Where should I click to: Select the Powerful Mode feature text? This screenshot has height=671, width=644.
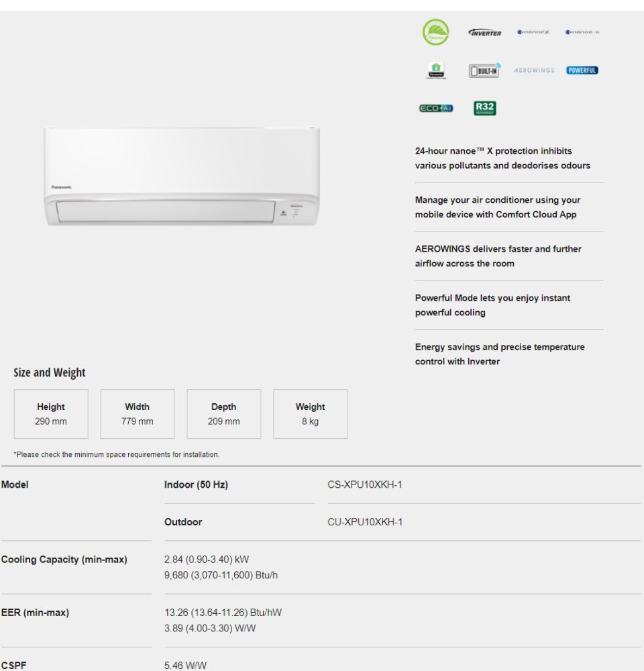pyautogui.click(x=492, y=305)
